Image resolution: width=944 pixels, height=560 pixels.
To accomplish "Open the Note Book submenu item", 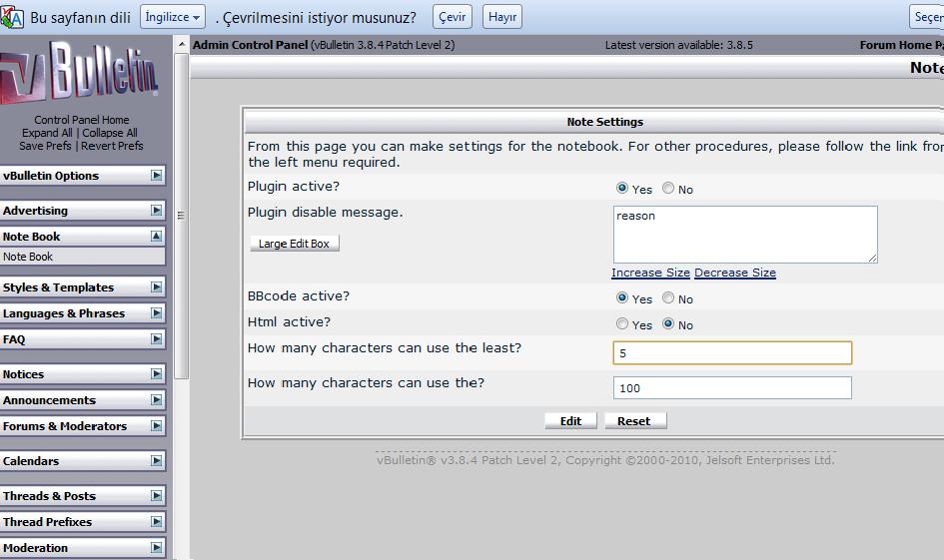I will 28,257.
